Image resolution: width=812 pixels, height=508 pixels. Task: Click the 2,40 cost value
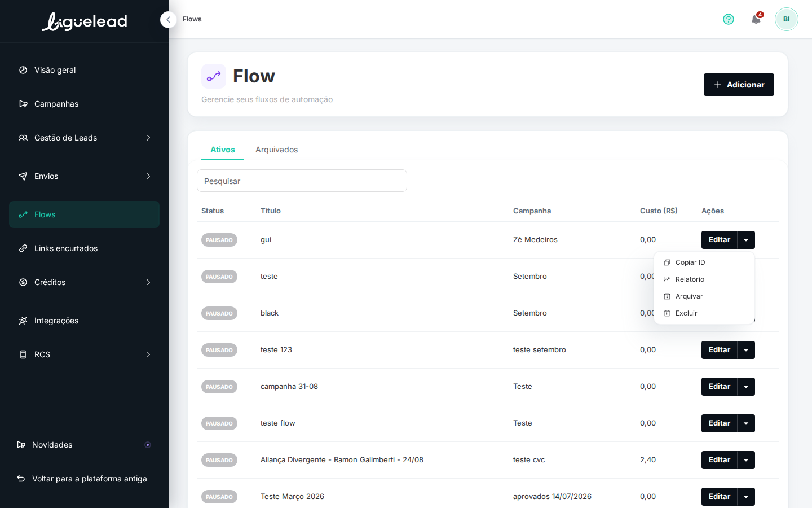click(648, 460)
